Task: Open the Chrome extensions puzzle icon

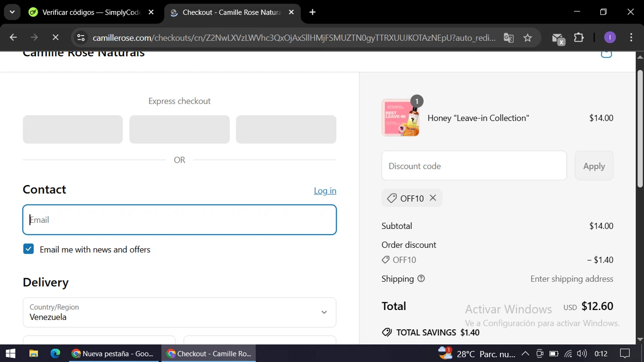Action: coord(579,38)
